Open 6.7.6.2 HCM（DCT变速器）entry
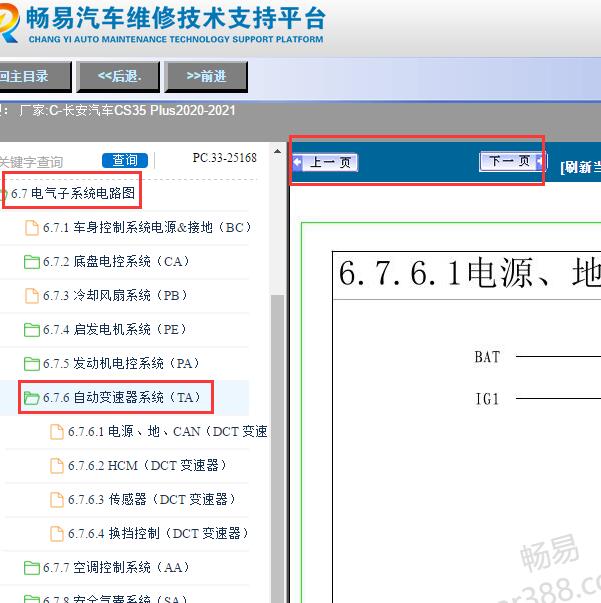The image size is (601, 603). point(148,466)
